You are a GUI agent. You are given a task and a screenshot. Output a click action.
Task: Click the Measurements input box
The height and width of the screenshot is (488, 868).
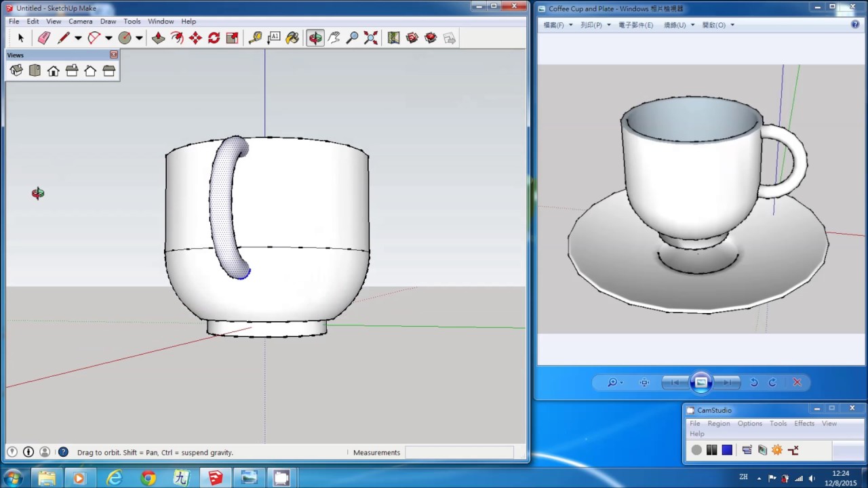458,453
